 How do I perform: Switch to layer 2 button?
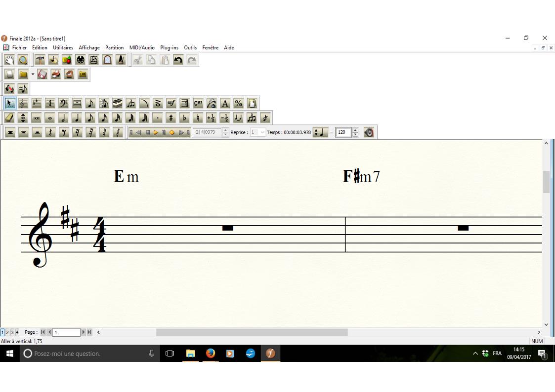point(7,332)
